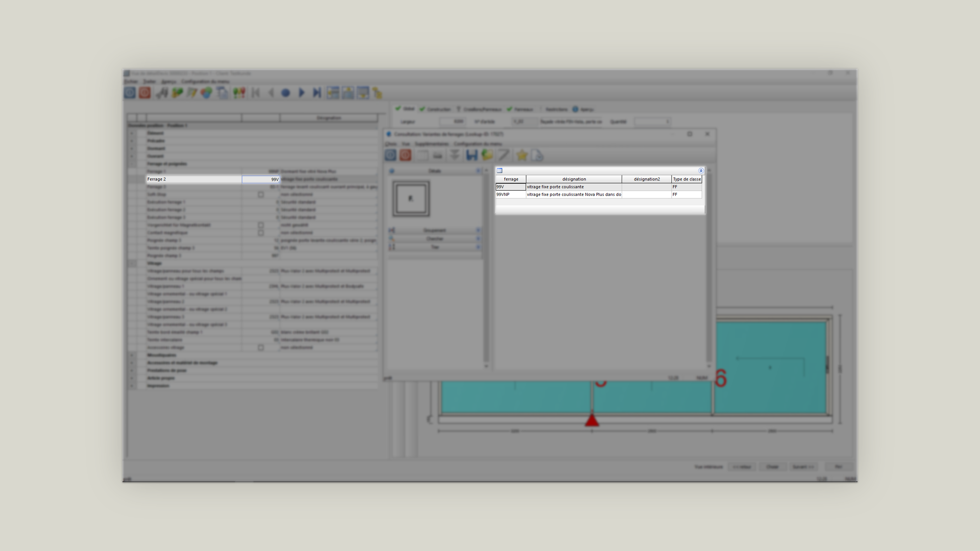
Task: Expand the Chercher panel
Action: [x=434, y=239]
